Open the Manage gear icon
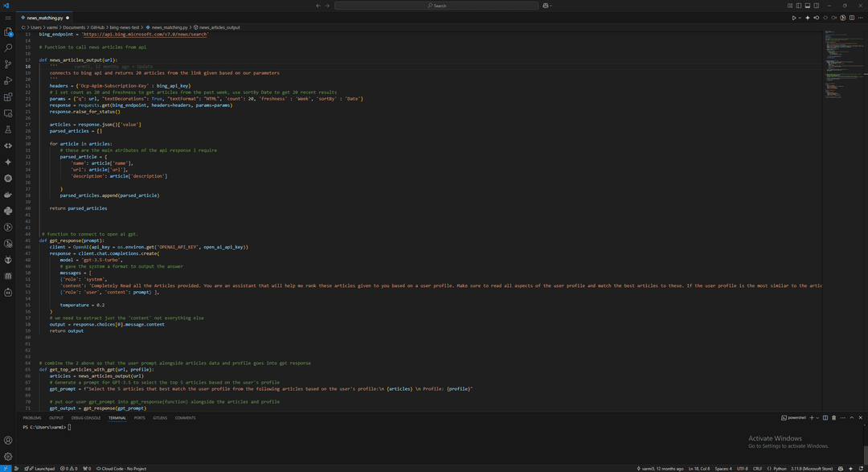Screen dimensions: 868x472 tap(8, 456)
